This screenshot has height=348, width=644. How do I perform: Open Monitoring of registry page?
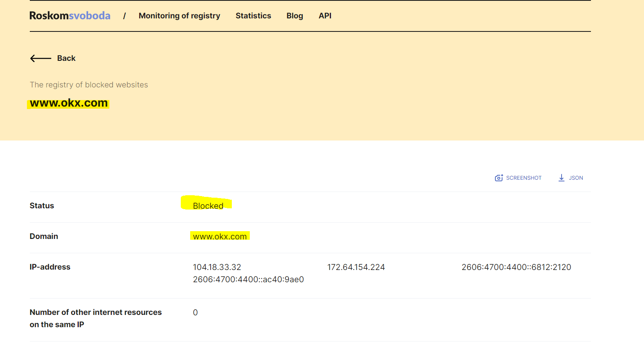[x=179, y=16]
